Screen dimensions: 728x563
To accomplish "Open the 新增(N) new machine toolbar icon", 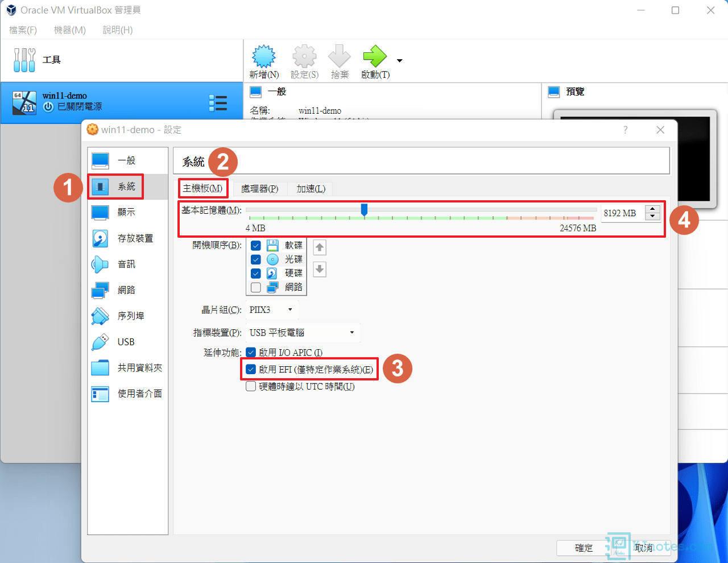I will tap(264, 57).
